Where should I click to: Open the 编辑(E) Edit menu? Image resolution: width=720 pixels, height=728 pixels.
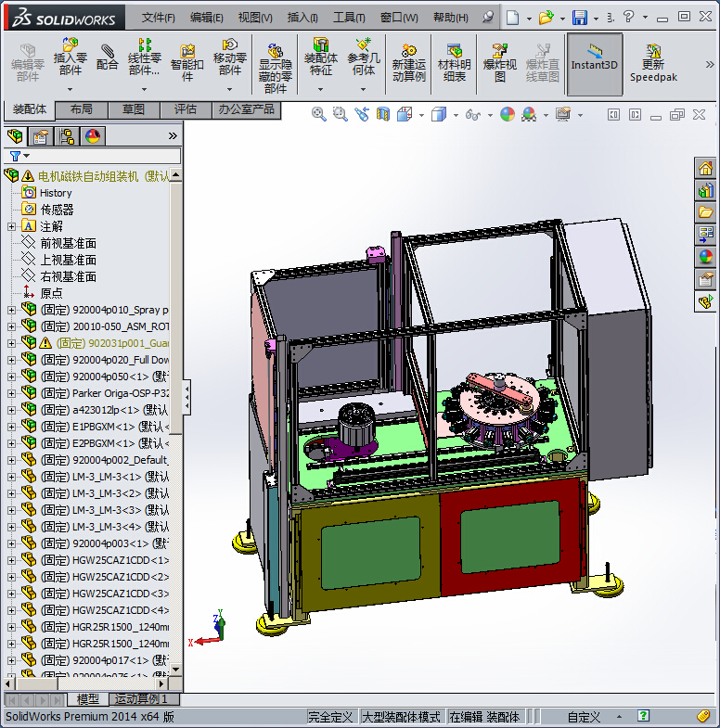207,18
